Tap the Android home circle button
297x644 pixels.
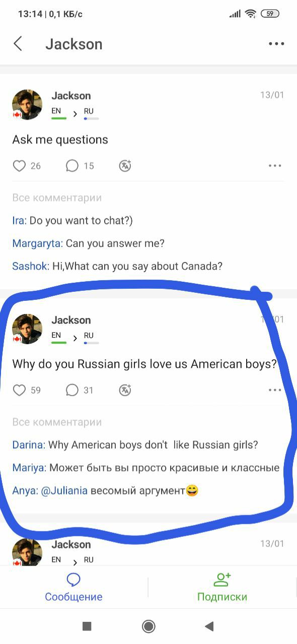tap(148, 626)
